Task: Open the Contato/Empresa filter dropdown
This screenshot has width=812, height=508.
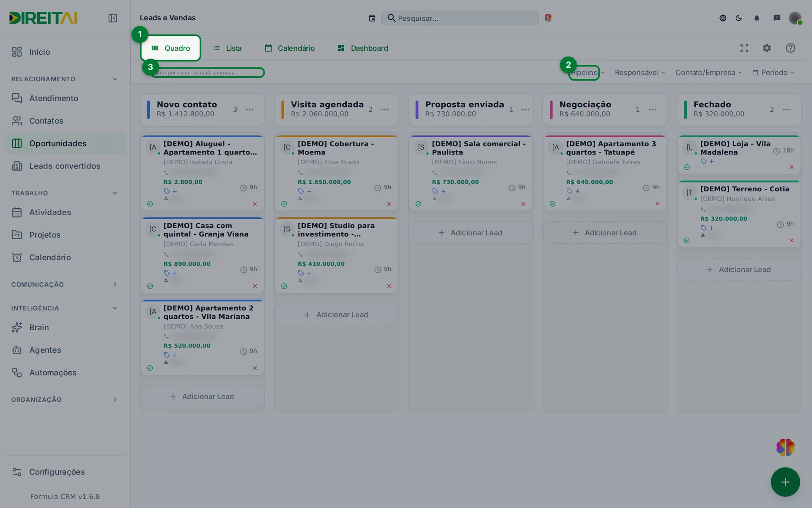Action: (709, 72)
